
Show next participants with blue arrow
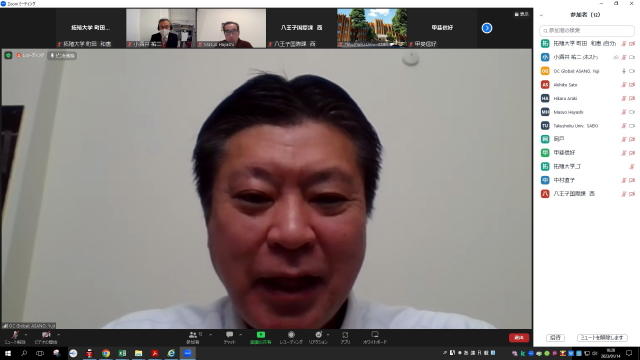coord(487,28)
